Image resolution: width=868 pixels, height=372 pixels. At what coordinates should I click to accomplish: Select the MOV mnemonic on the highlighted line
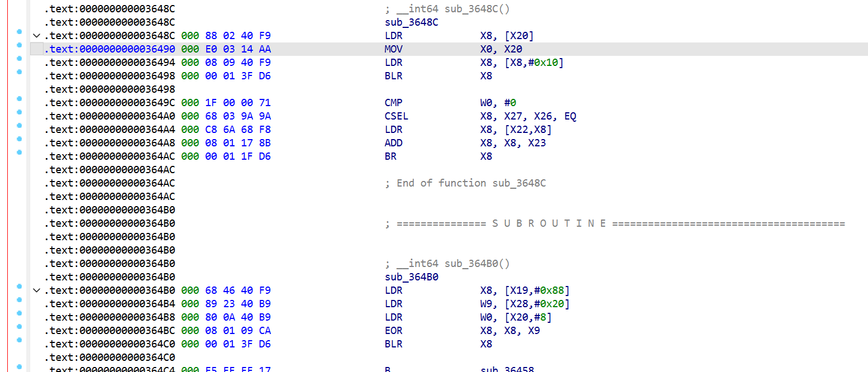point(394,49)
